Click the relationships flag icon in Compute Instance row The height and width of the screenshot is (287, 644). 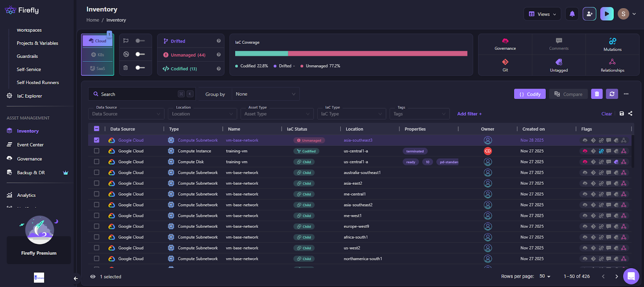[623, 151]
